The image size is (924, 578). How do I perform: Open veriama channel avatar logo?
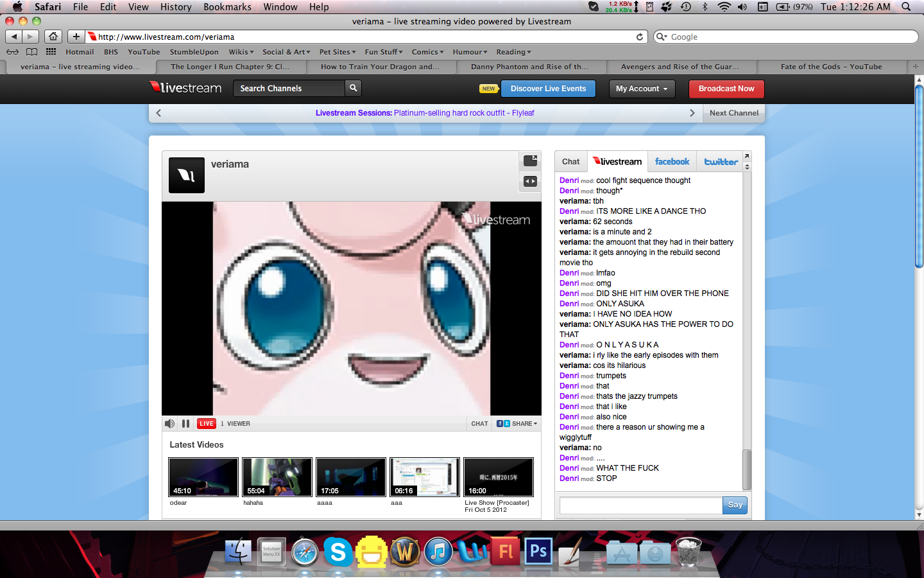pyautogui.click(x=187, y=175)
